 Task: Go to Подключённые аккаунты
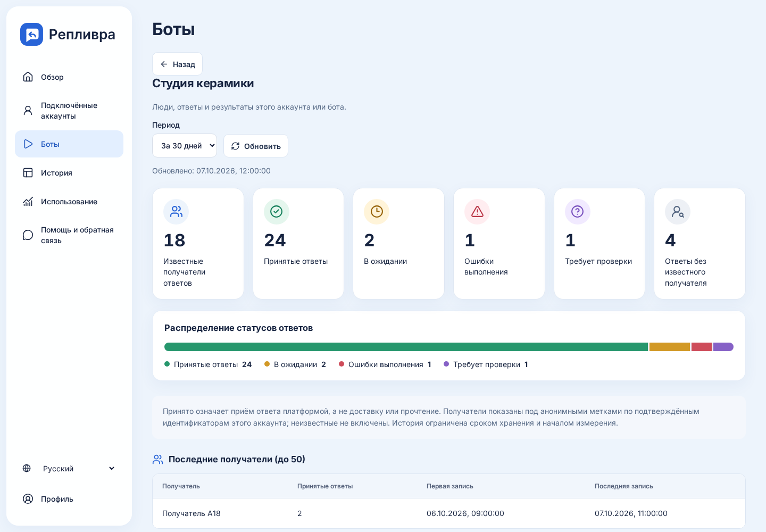69,111
